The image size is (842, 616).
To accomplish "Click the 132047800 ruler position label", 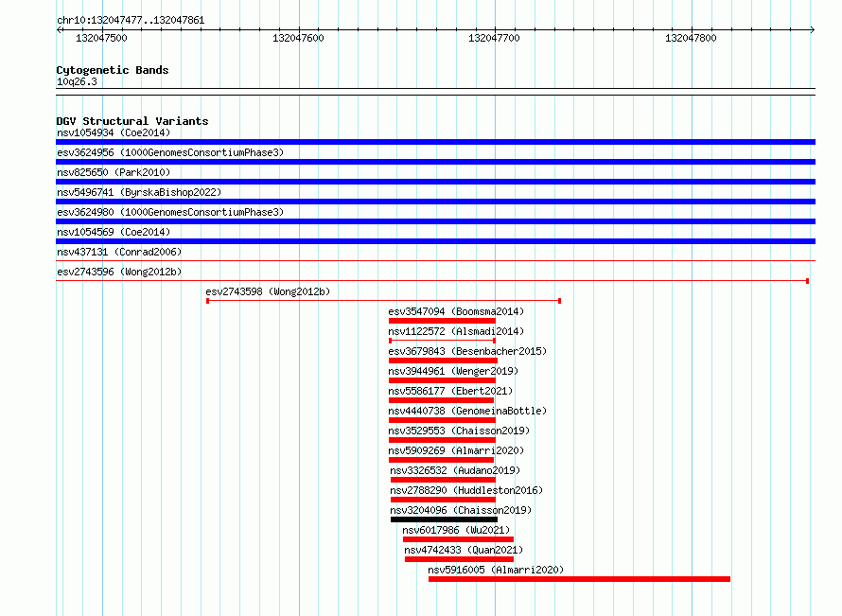I will click(x=691, y=38).
